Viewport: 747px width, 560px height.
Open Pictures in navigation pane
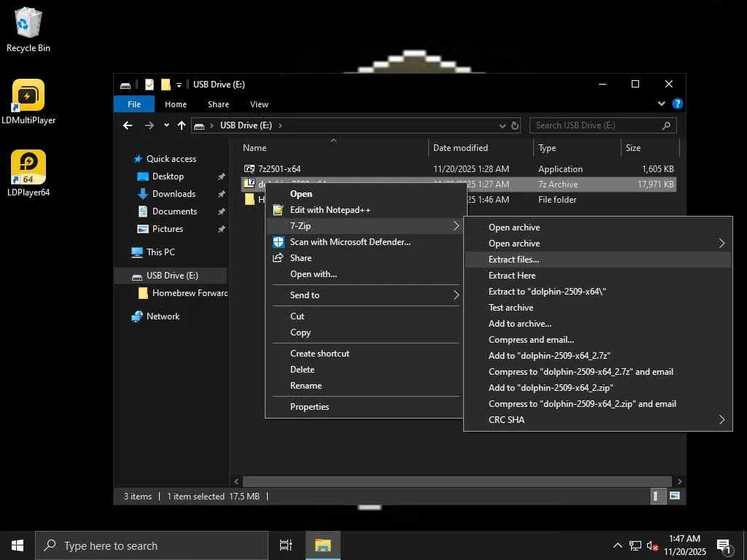[x=168, y=229]
